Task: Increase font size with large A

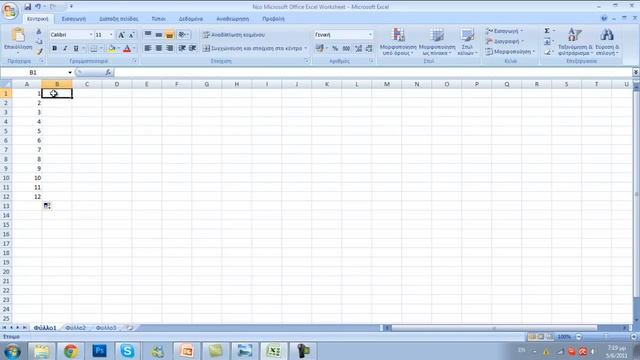Action: pyautogui.click(x=121, y=35)
